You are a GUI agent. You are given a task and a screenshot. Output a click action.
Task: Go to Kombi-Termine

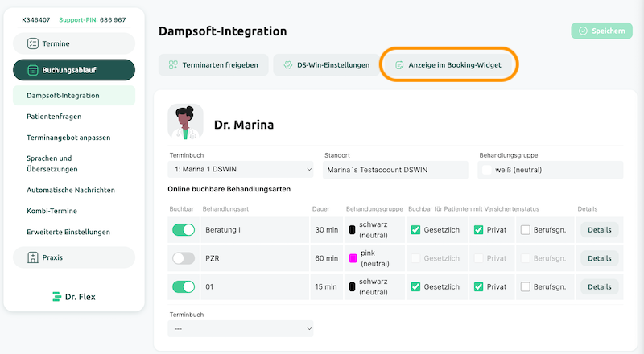click(52, 211)
